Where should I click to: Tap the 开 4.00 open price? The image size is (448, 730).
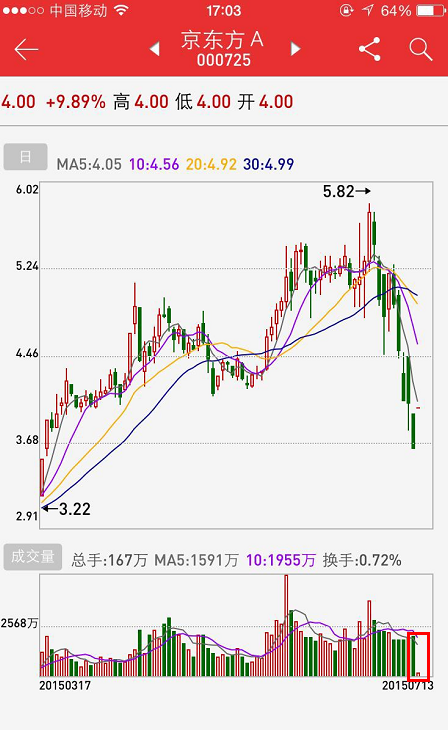(265, 101)
